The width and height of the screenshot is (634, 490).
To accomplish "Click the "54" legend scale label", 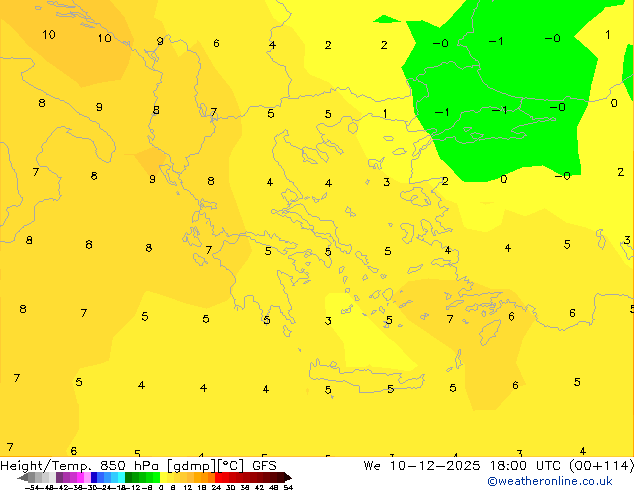I will point(288,487).
